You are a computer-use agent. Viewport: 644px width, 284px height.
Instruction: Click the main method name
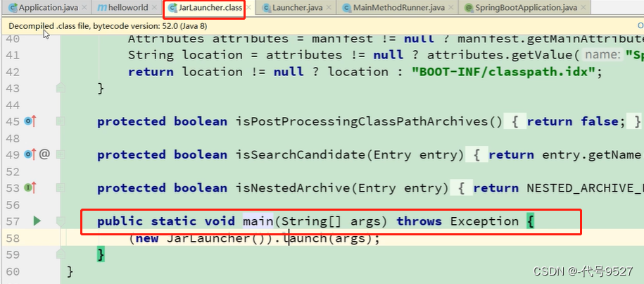(x=258, y=221)
